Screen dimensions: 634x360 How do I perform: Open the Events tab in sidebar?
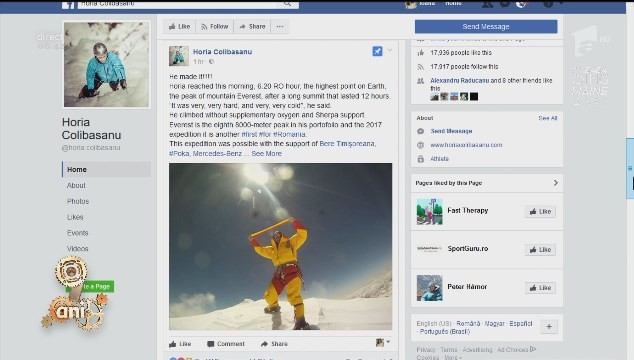(78, 233)
